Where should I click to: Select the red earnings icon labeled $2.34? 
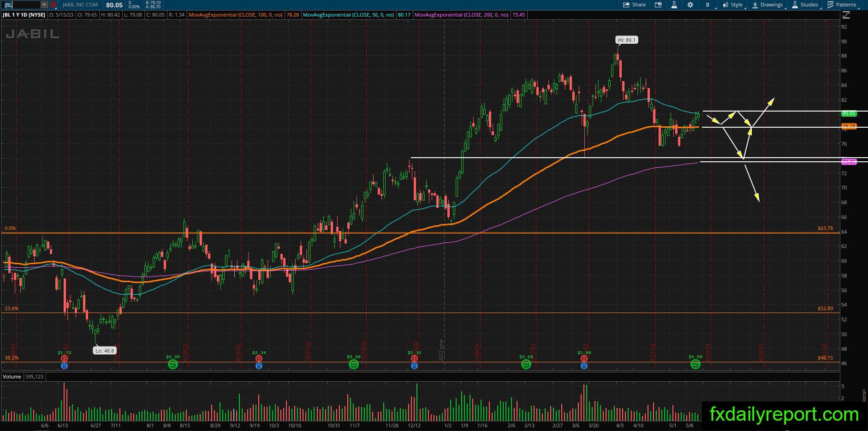click(x=259, y=358)
